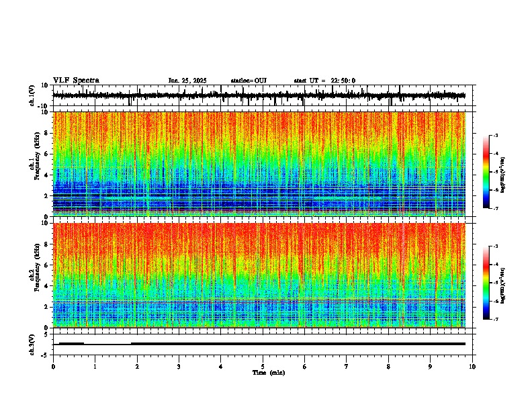Click the "-3" label on ch.2 color scale
This screenshot has height=411, width=532.
tap(495, 246)
